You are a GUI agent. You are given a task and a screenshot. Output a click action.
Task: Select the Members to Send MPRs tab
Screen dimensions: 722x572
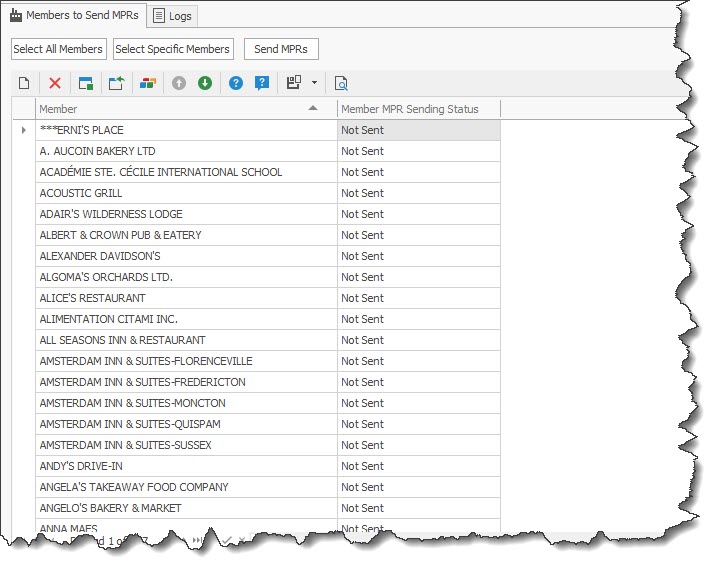coord(74,15)
